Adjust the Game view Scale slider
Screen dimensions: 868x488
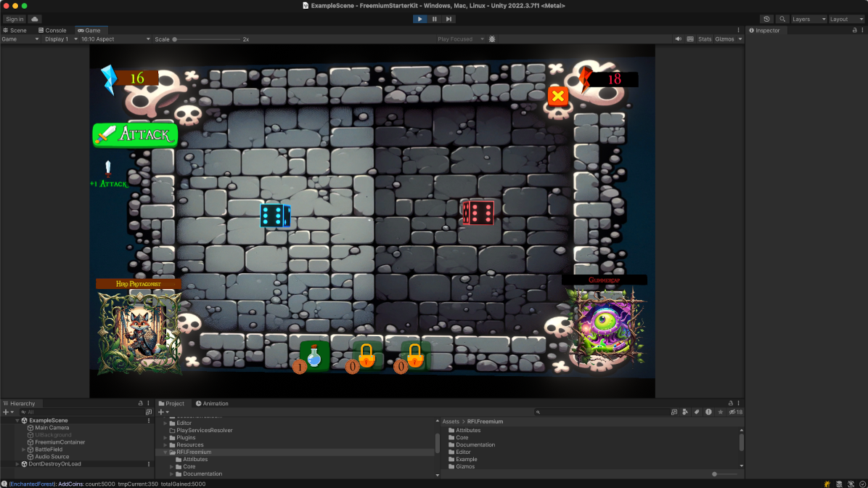pyautogui.click(x=176, y=39)
